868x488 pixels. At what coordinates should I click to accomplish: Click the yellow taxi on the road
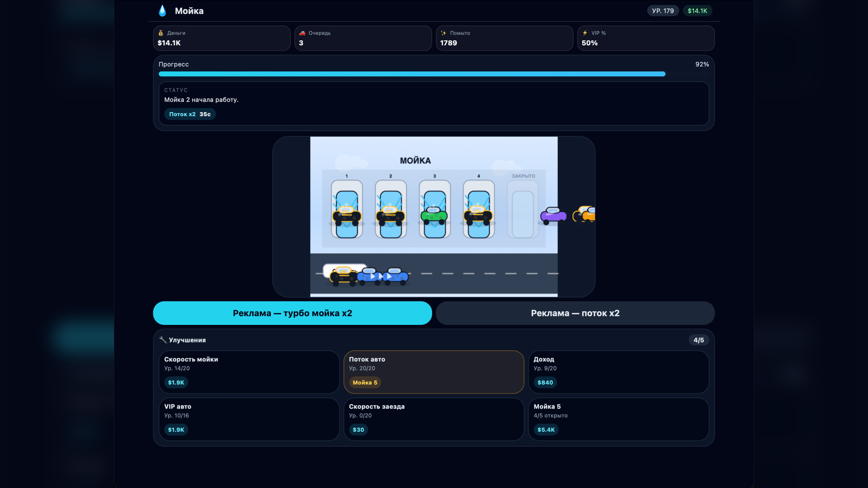[343, 276]
